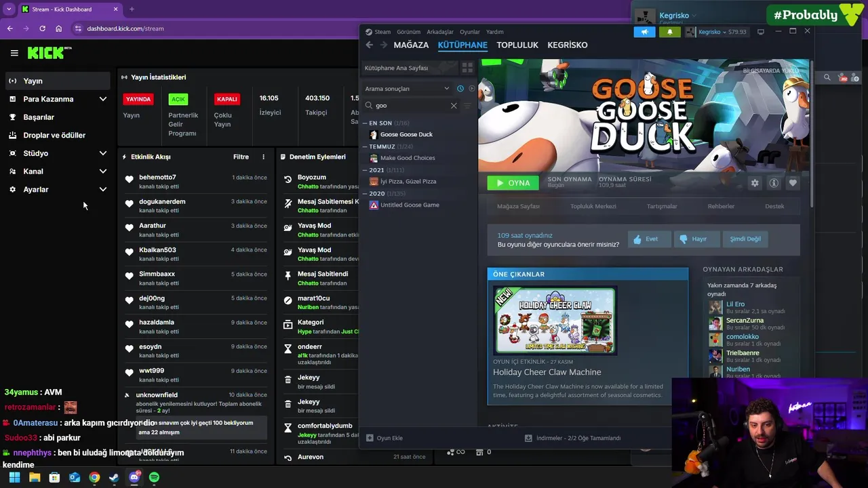
Task: Switch Steam library to grid view
Action: (467, 68)
